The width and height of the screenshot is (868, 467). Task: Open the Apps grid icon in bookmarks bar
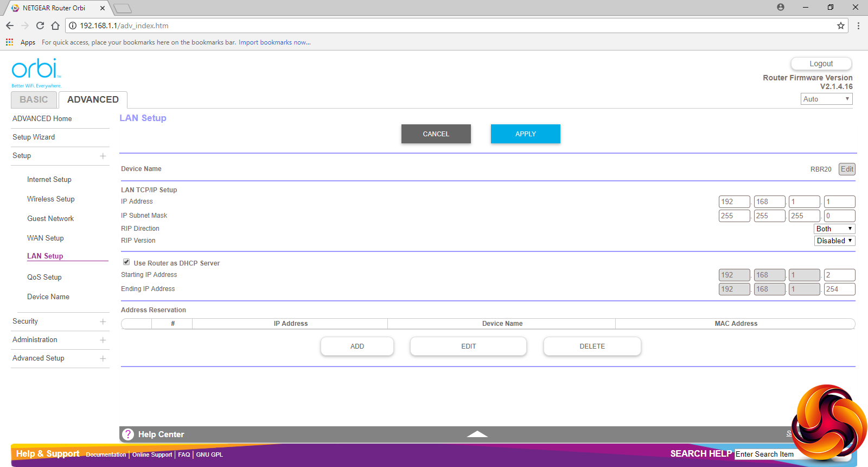click(x=9, y=42)
